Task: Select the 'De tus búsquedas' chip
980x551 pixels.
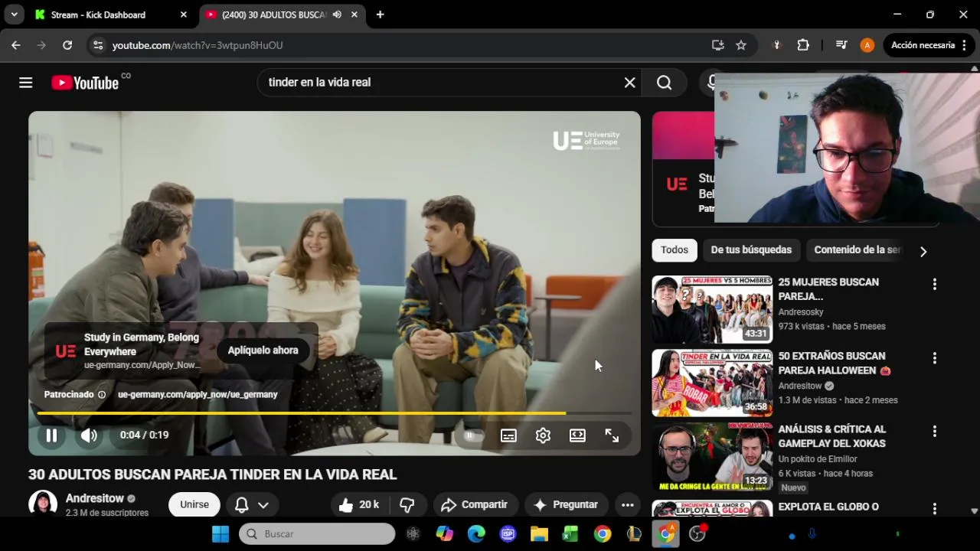Action: [x=751, y=250]
